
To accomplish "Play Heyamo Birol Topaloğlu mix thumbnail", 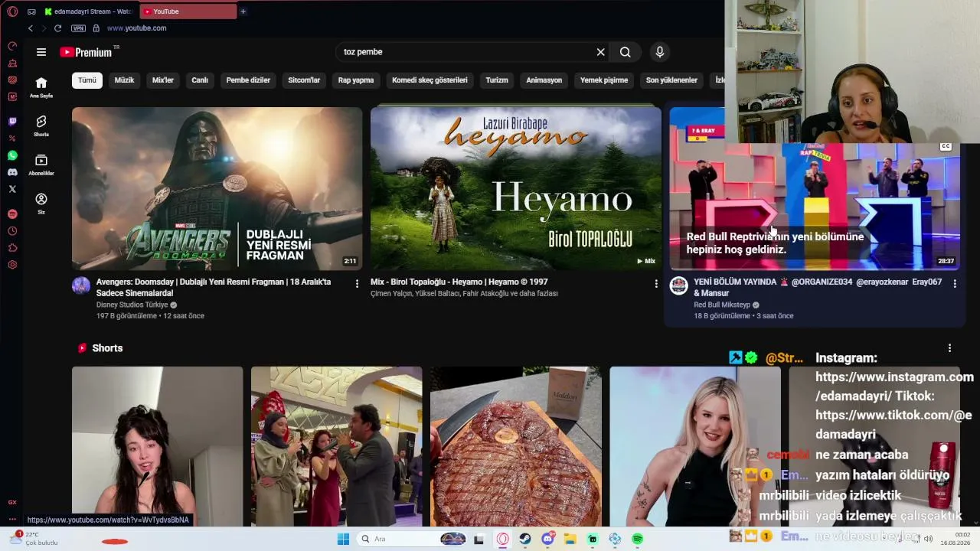I will click(516, 188).
